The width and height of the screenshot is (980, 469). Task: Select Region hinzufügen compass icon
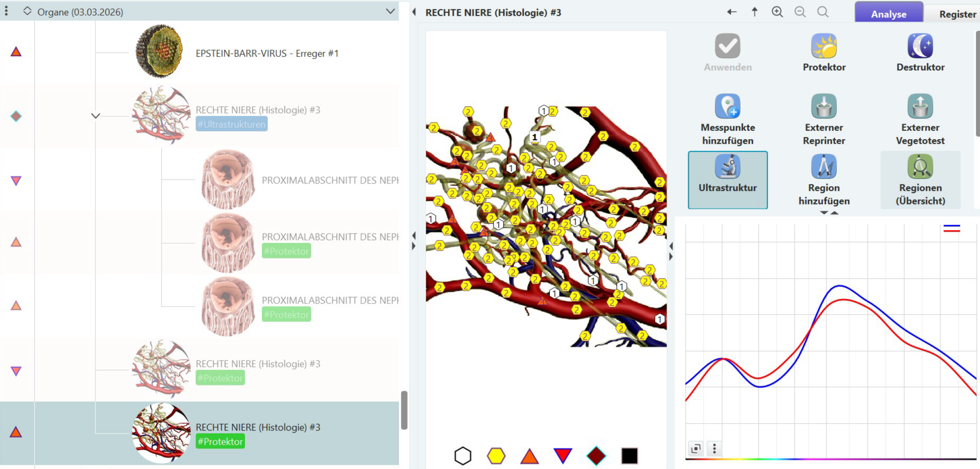[824, 167]
